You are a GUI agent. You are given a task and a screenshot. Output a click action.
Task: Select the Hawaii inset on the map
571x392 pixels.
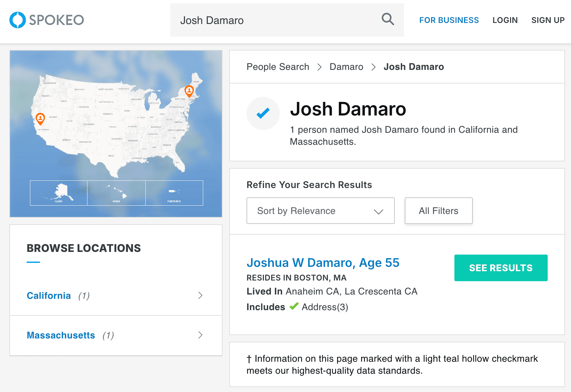(116, 193)
